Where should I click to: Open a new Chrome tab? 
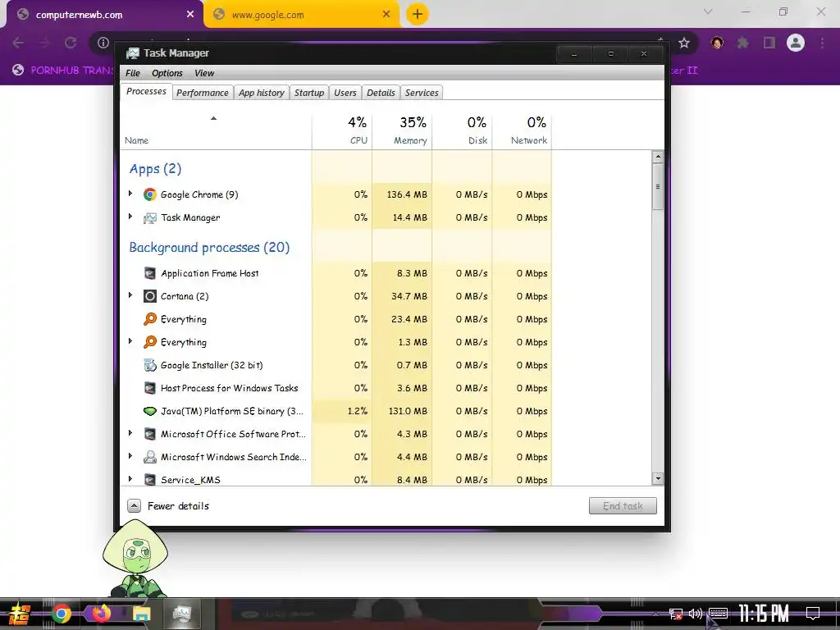pos(418,14)
